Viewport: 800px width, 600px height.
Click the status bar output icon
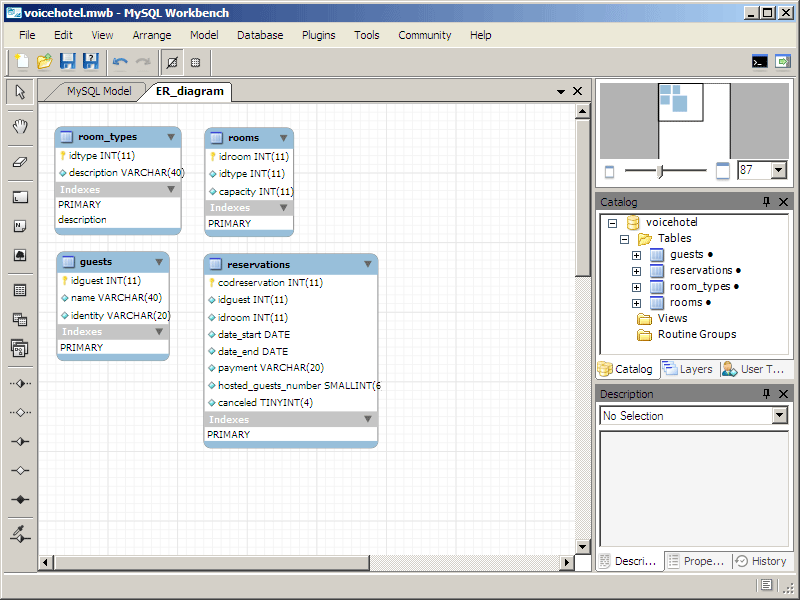tap(766, 585)
